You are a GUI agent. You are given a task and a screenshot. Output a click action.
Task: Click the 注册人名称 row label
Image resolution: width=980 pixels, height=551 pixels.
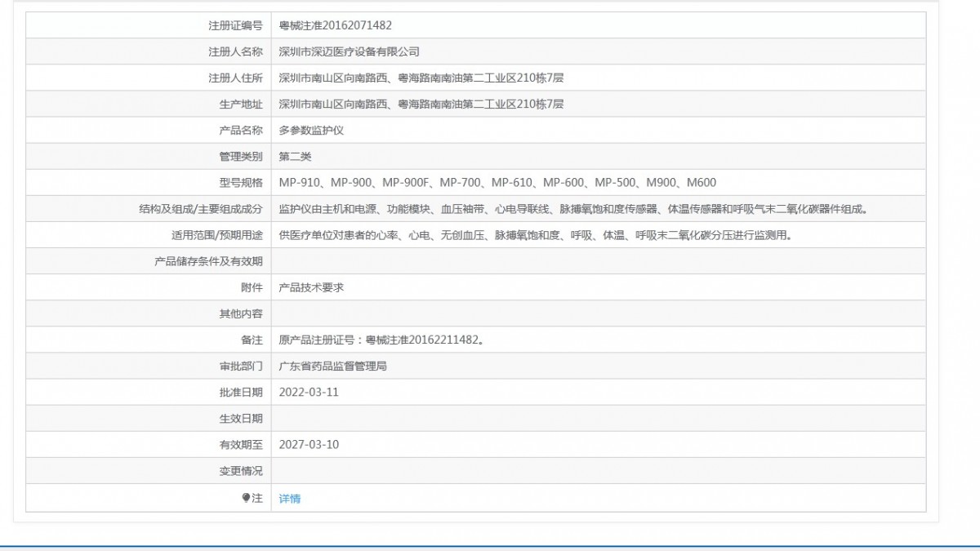click(236, 51)
